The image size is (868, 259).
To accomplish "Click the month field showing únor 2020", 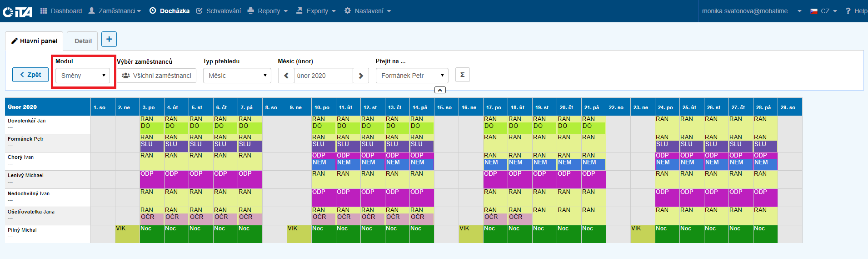I will (x=323, y=76).
